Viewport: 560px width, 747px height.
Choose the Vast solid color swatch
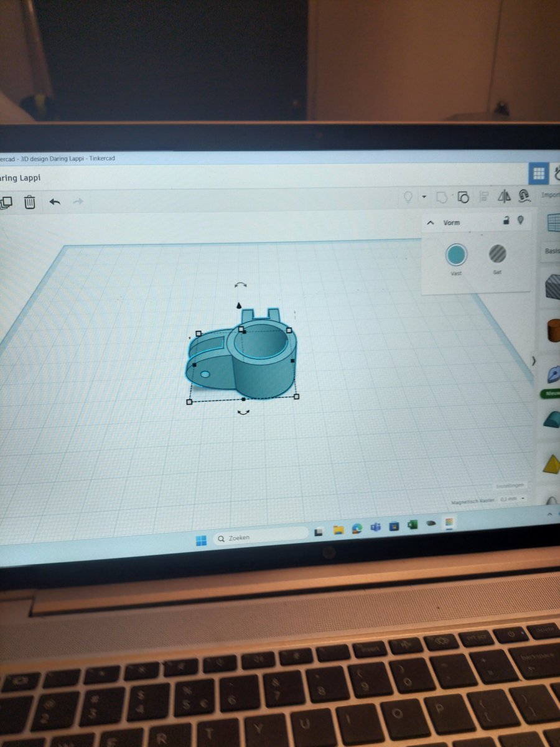pos(456,255)
